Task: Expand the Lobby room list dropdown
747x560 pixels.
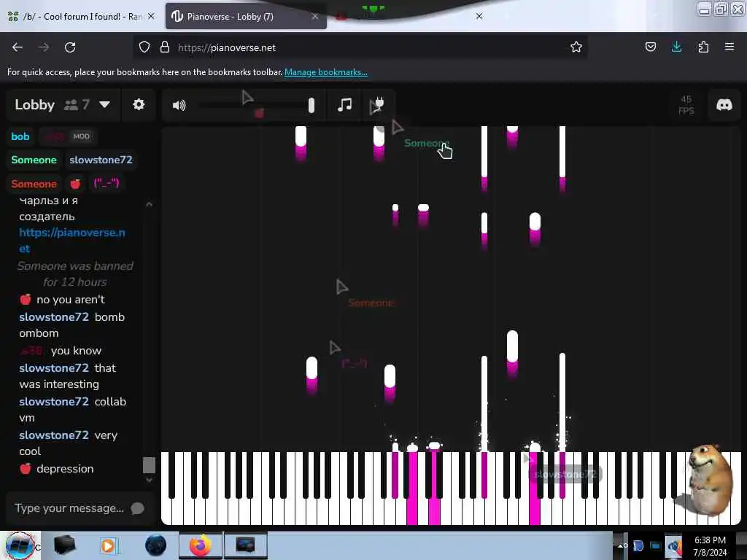Action: click(x=105, y=104)
